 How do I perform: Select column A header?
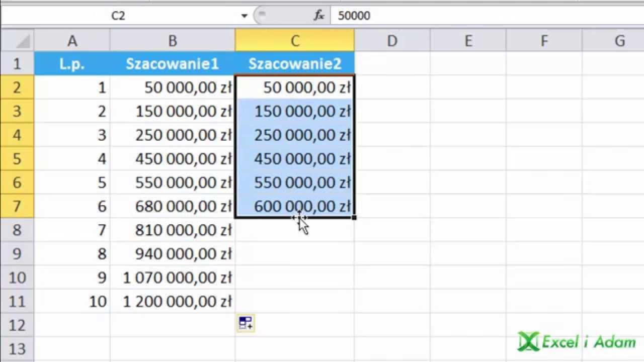pyautogui.click(x=72, y=41)
